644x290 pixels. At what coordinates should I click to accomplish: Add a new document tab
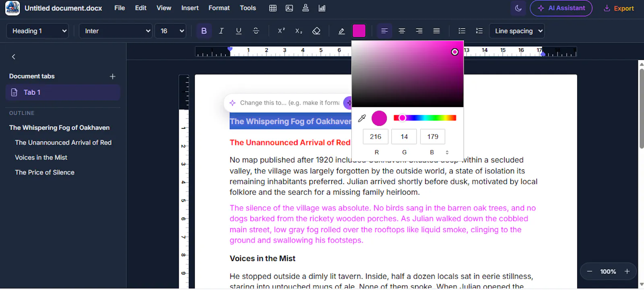click(x=113, y=76)
